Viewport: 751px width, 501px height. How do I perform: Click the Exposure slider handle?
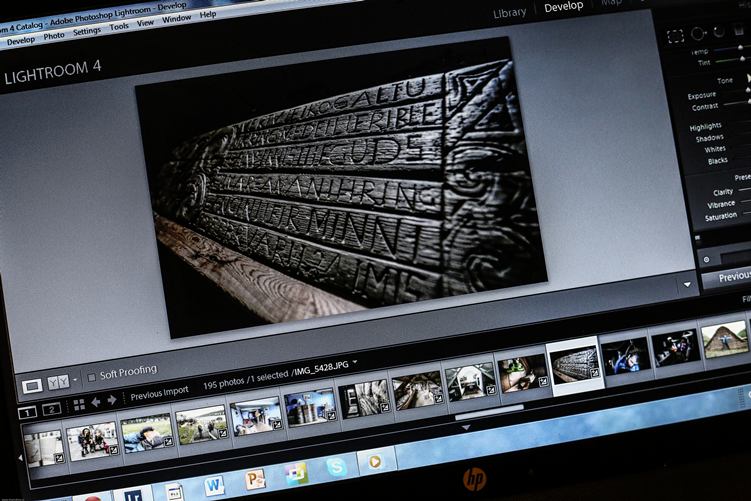749,90
